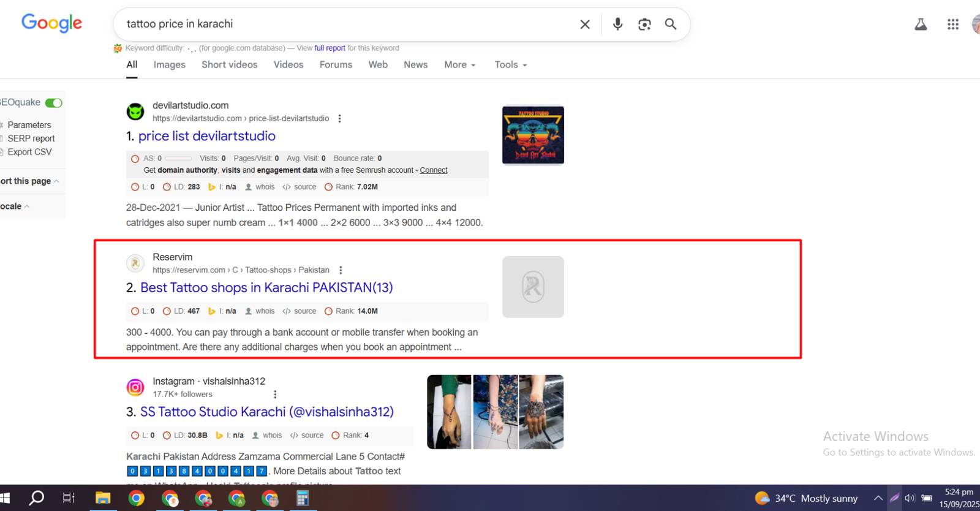Open the price list devilartstudio result
The height and width of the screenshot is (511, 980).
[206, 136]
